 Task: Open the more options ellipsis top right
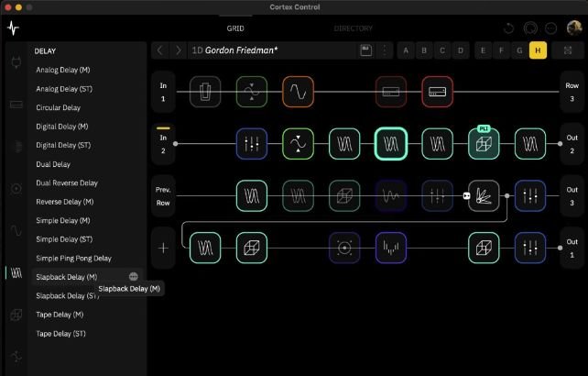(x=550, y=28)
